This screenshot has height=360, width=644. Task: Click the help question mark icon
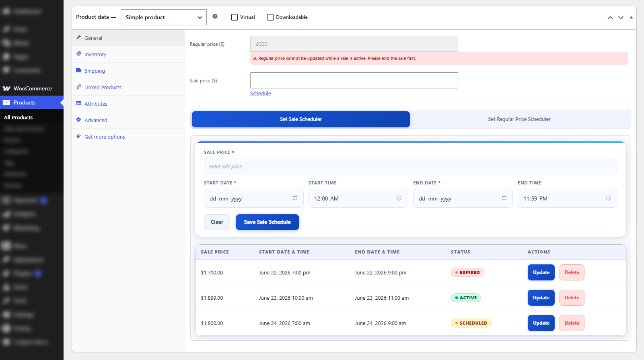pos(215,16)
